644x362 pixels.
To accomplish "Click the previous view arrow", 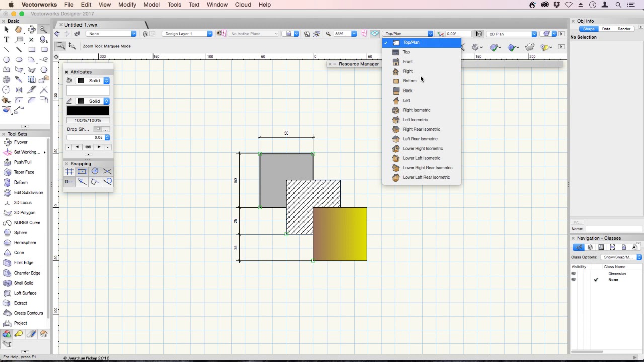I will (x=57, y=34).
